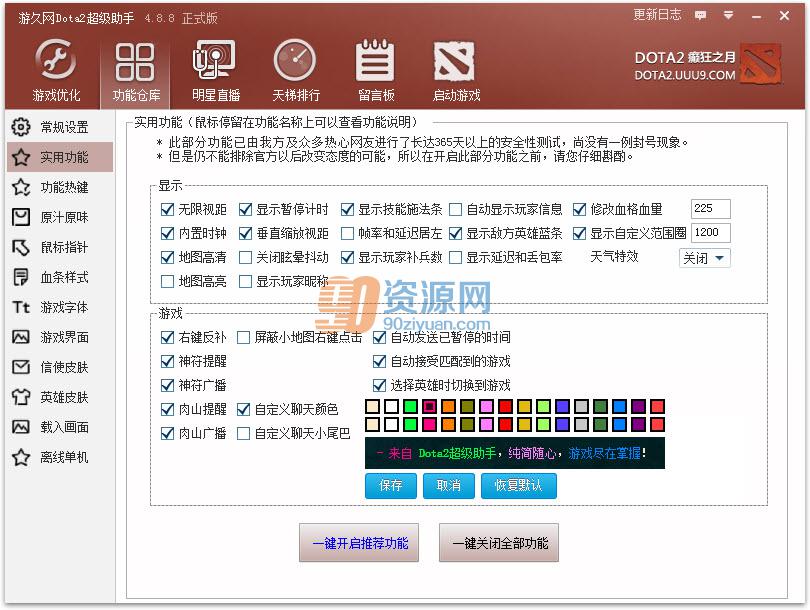The image size is (810, 610).
Task: Pick the green swatch in the top color row
Action: [x=410, y=406]
